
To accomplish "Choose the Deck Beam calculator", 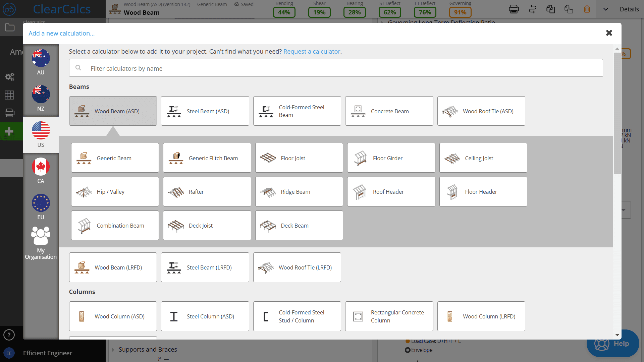I will click(299, 225).
